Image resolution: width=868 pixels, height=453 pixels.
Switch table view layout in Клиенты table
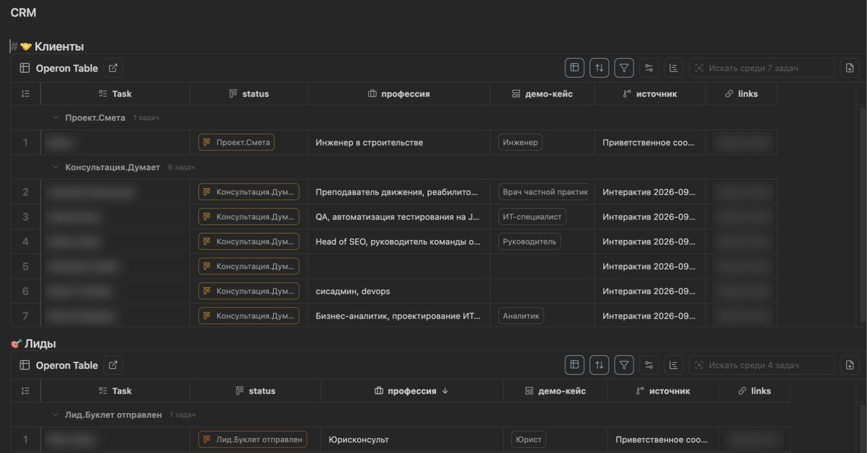[575, 68]
